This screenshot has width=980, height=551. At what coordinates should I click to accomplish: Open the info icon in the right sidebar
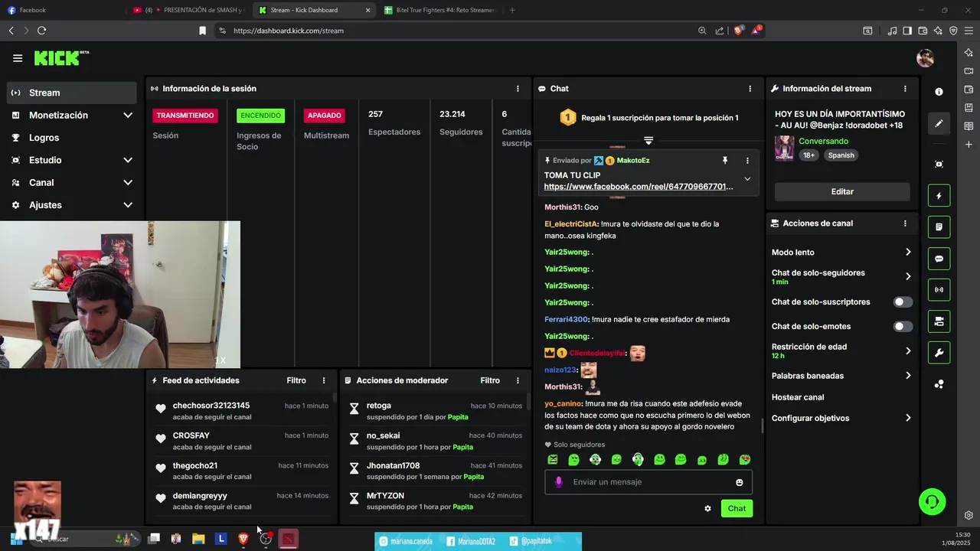(x=939, y=92)
